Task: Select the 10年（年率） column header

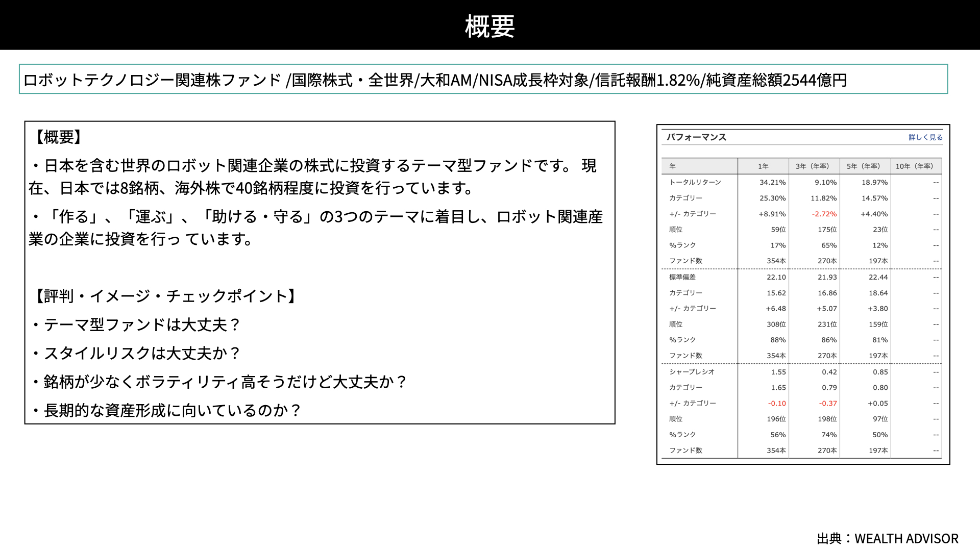Action: [916, 166]
